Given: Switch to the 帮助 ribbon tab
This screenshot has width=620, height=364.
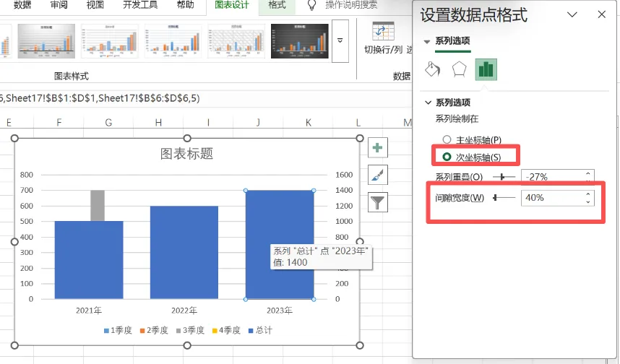Looking at the screenshot, I should (x=186, y=5).
